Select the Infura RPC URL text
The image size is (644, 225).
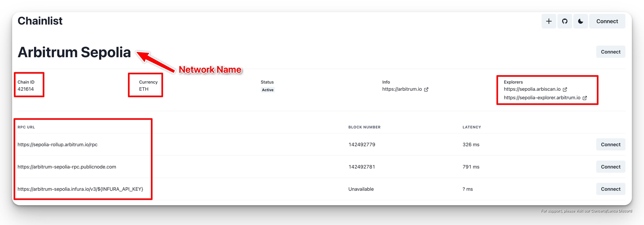[80, 189]
